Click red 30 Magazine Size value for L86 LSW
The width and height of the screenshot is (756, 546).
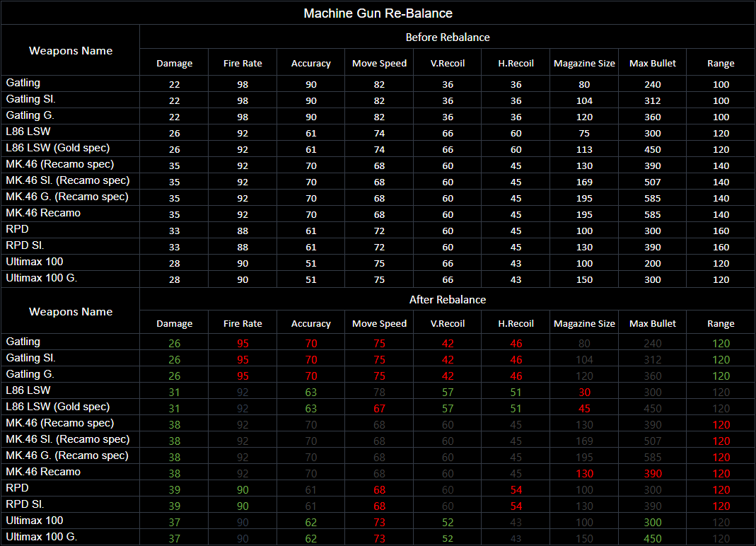(x=584, y=392)
